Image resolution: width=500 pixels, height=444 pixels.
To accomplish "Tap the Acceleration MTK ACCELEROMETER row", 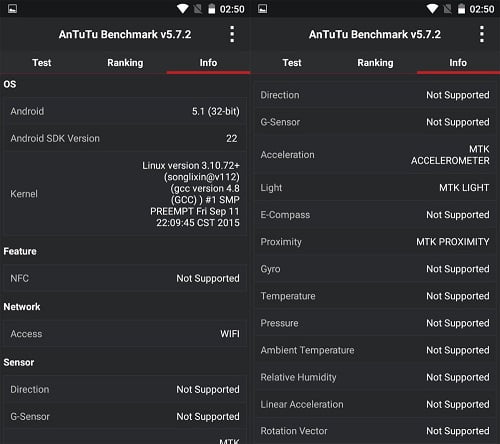I will [x=376, y=155].
